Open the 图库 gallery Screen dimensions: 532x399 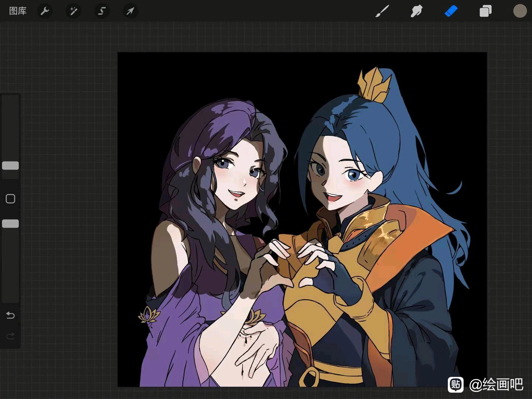pyautogui.click(x=18, y=11)
